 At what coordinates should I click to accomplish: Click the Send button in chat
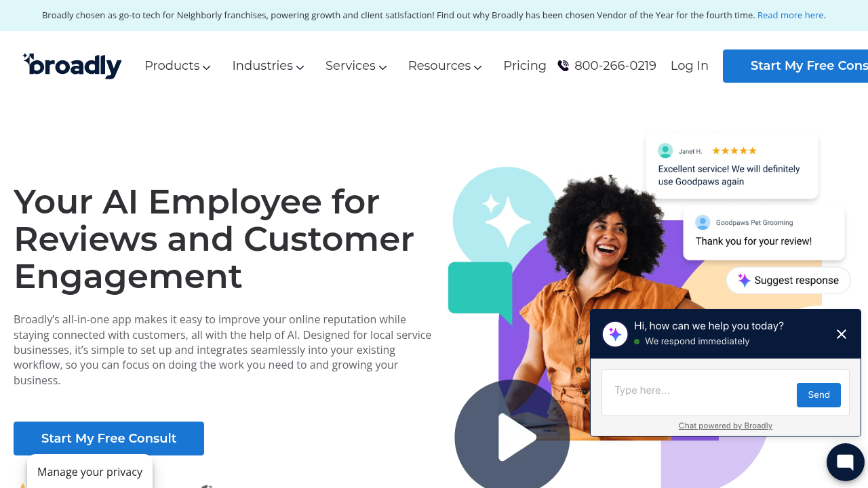[818, 395]
